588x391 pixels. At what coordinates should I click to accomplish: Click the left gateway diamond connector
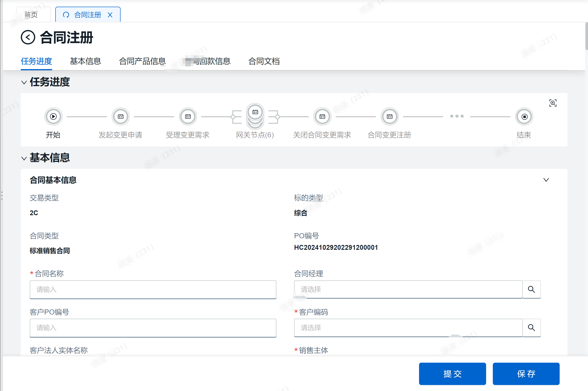(233, 116)
